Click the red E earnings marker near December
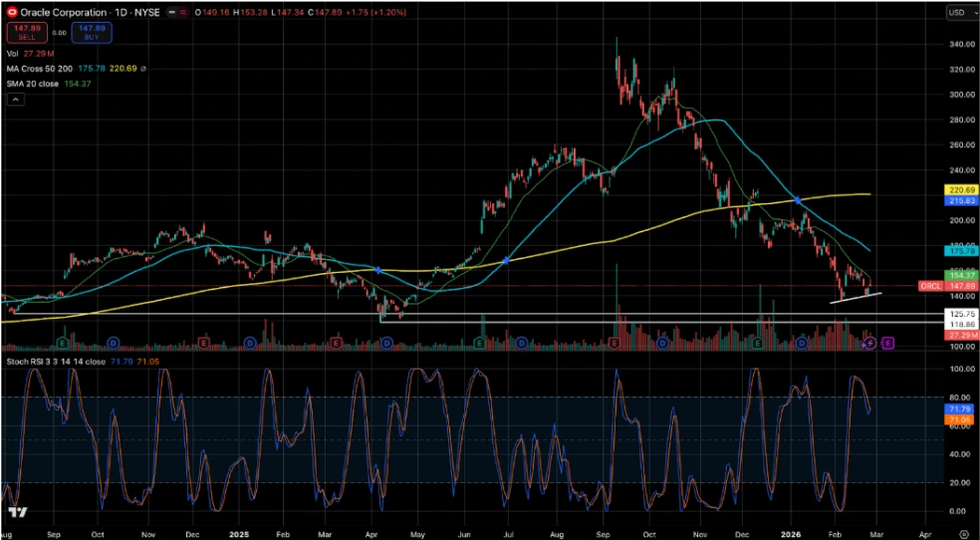The image size is (980, 540). (x=203, y=343)
